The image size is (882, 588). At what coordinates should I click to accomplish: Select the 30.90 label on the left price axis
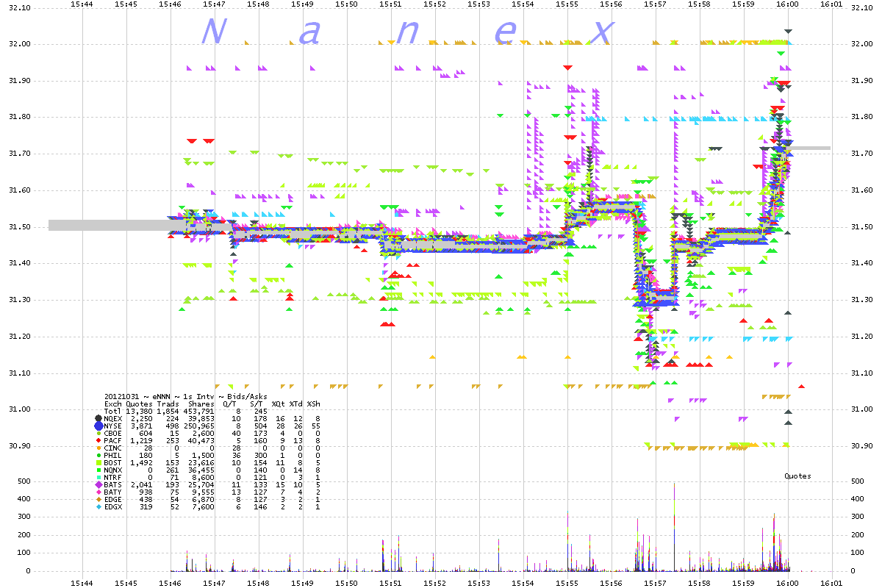(x=18, y=446)
